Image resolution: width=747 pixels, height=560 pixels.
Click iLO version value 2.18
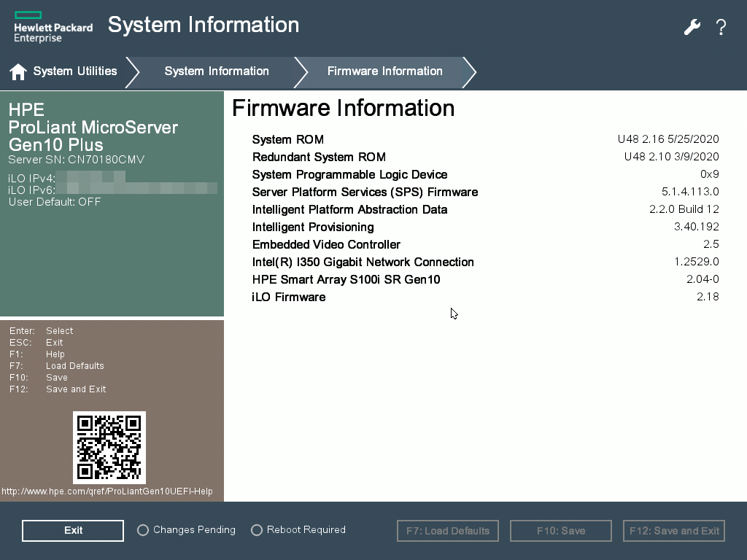click(708, 297)
